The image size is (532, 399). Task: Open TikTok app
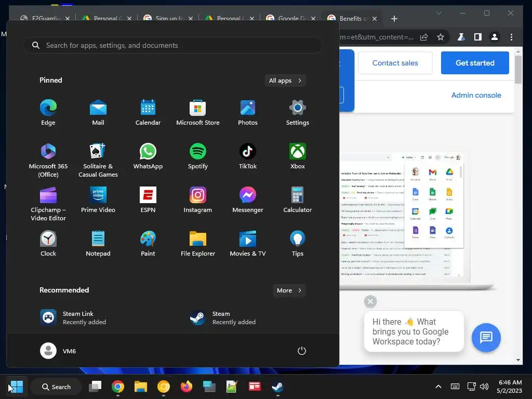(248, 156)
